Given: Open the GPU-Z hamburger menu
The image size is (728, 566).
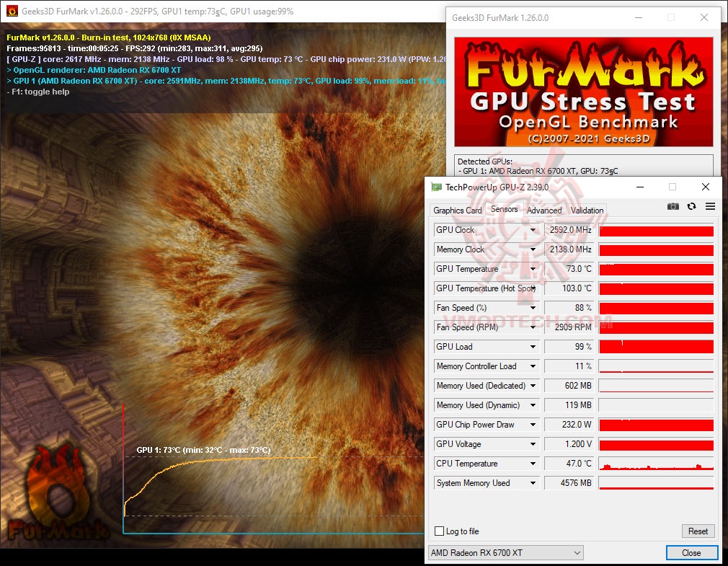Looking at the screenshot, I should coord(711,207).
